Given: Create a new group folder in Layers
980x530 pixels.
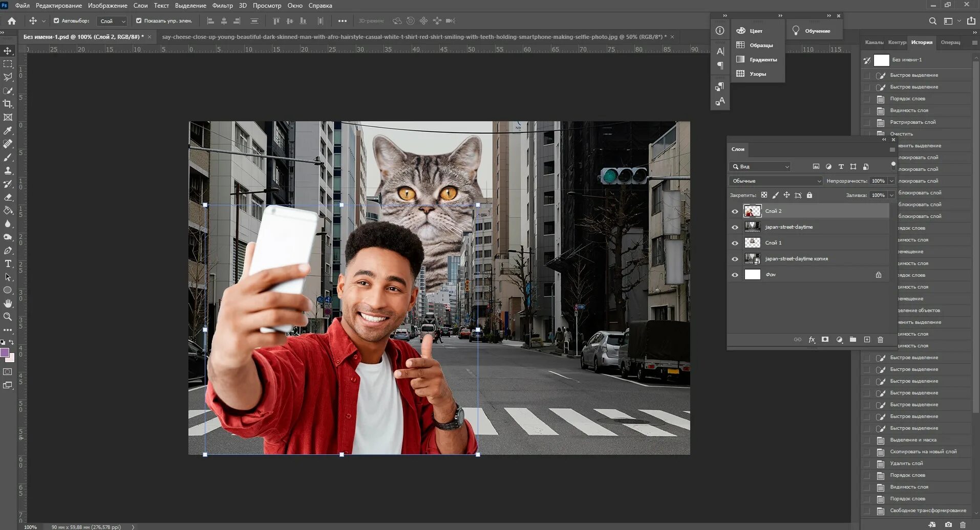Looking at the screenshot, I should (x=853, y=340).
